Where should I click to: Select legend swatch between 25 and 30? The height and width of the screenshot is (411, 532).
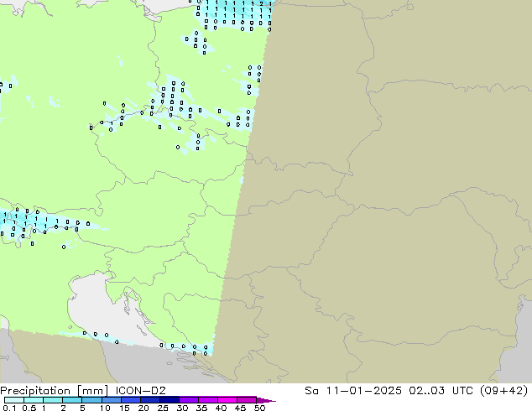click(170, 400)
